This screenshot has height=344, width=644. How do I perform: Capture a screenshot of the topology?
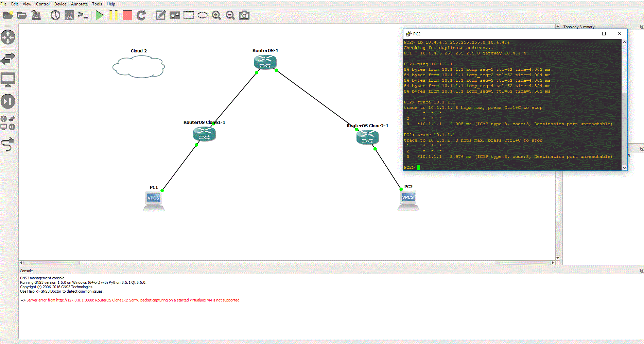pos(244,15)
